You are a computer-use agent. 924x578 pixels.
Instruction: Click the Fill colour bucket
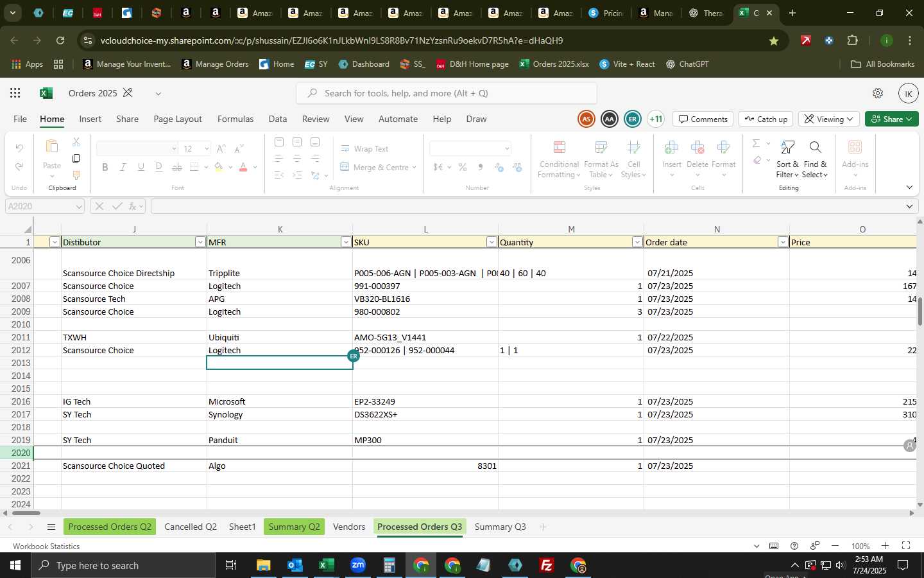219,167
